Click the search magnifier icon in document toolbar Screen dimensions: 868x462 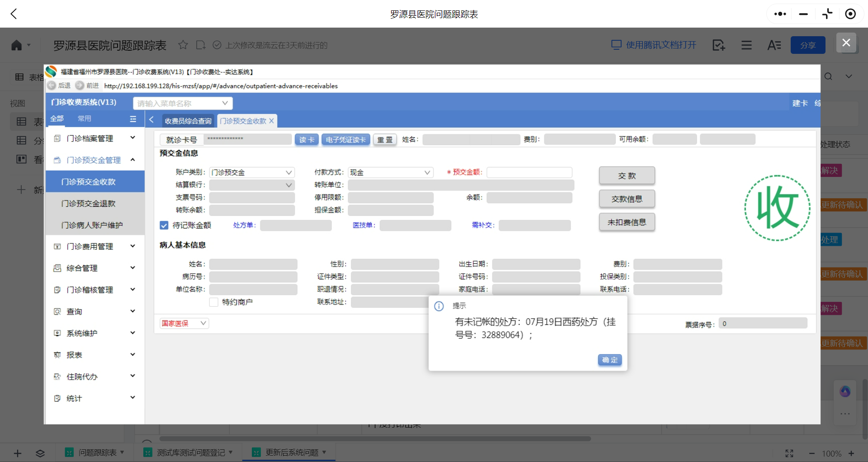coord(828,76)
